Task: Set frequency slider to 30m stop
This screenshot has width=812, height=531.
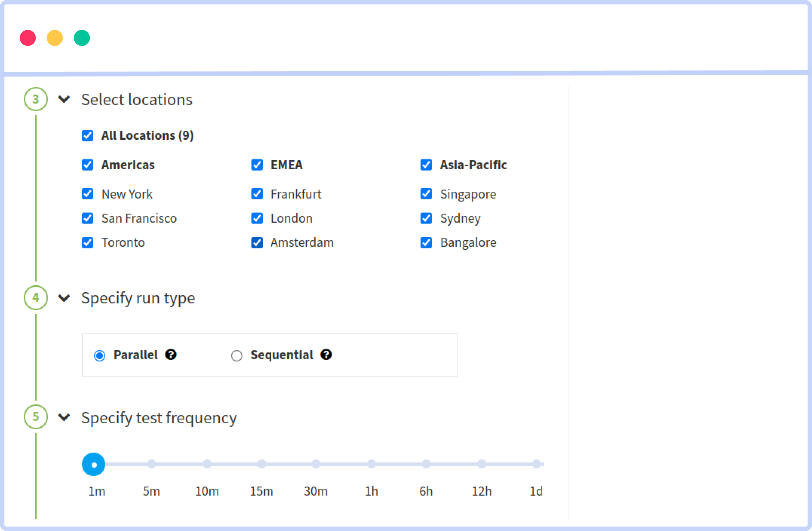Action: tap(316, 464)
